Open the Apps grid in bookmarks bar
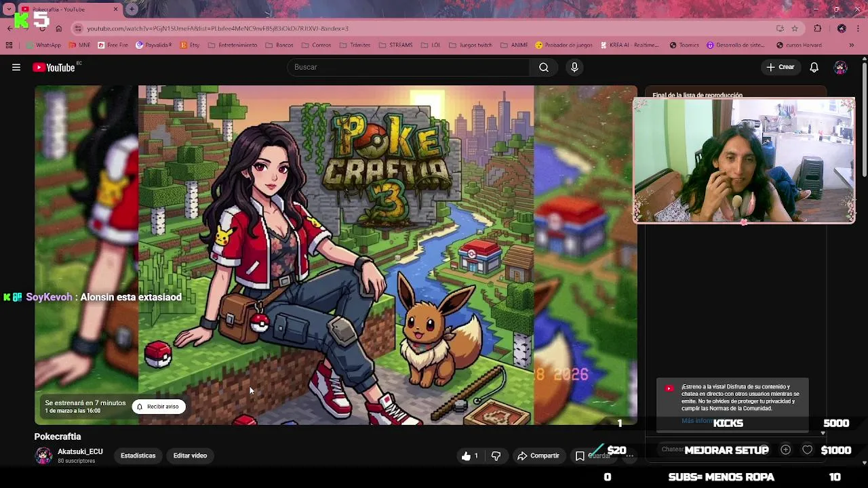This screenshot has height=488, width=868. tap(9, 45)
